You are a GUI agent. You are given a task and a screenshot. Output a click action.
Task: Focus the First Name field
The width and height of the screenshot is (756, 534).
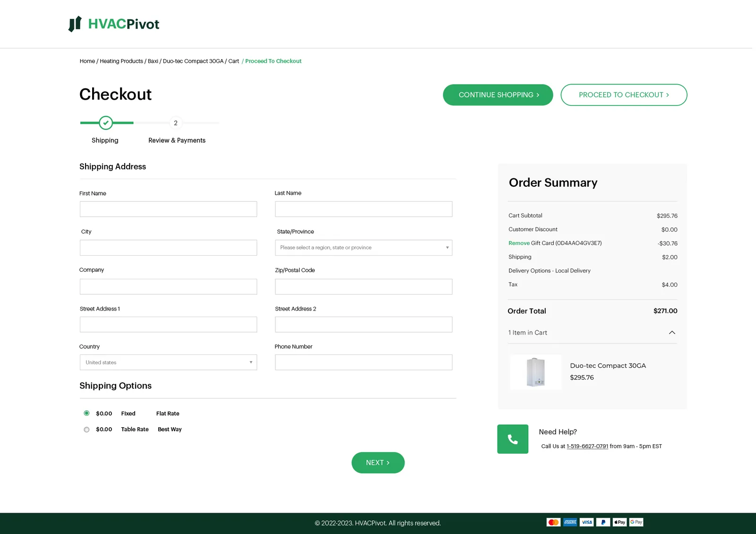(x=168, y=209)
